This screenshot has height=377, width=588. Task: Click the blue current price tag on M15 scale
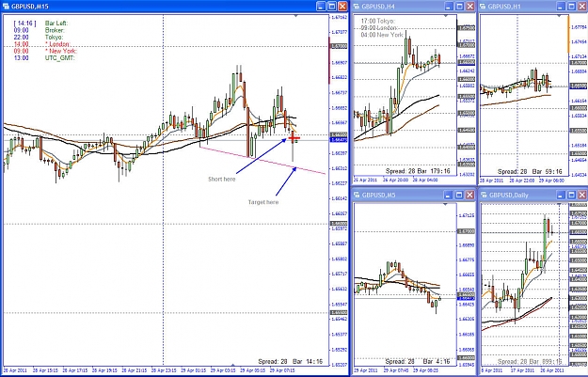(x=339, y=140)
